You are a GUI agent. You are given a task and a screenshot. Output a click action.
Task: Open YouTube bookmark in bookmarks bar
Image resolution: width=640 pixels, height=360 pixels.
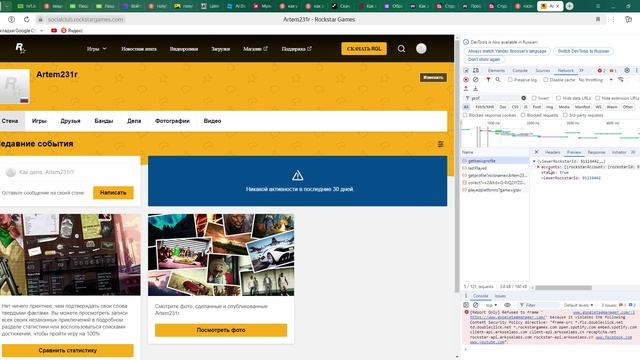54,30
